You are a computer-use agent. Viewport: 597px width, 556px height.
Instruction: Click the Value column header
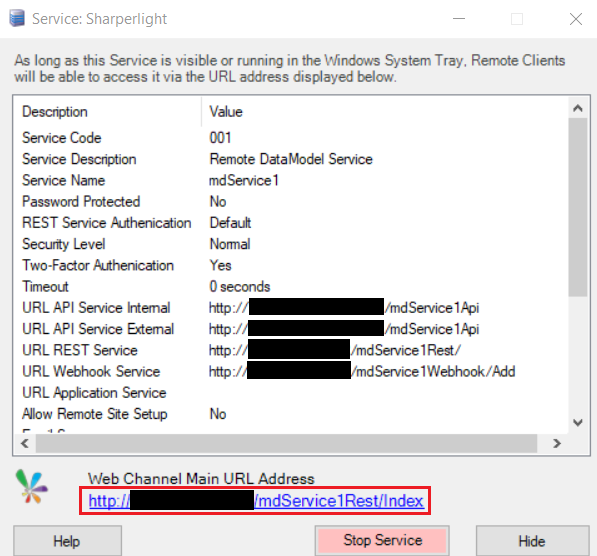(226, 112)
